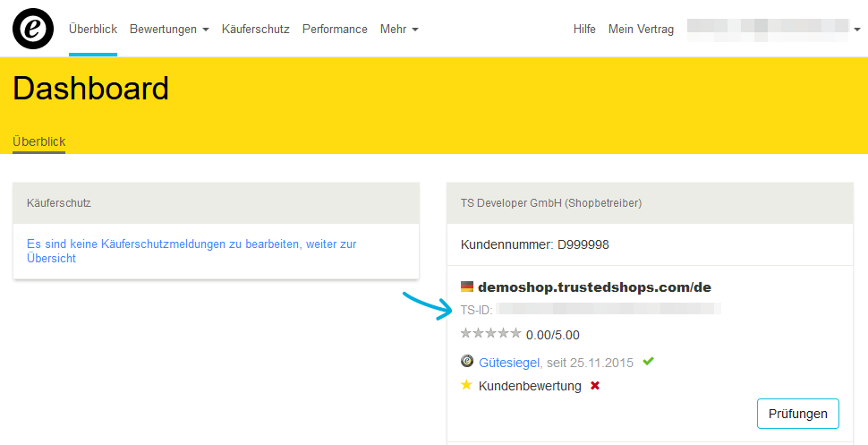Open Mein Vertrag

pyautogui.click(x=641, y=29)
